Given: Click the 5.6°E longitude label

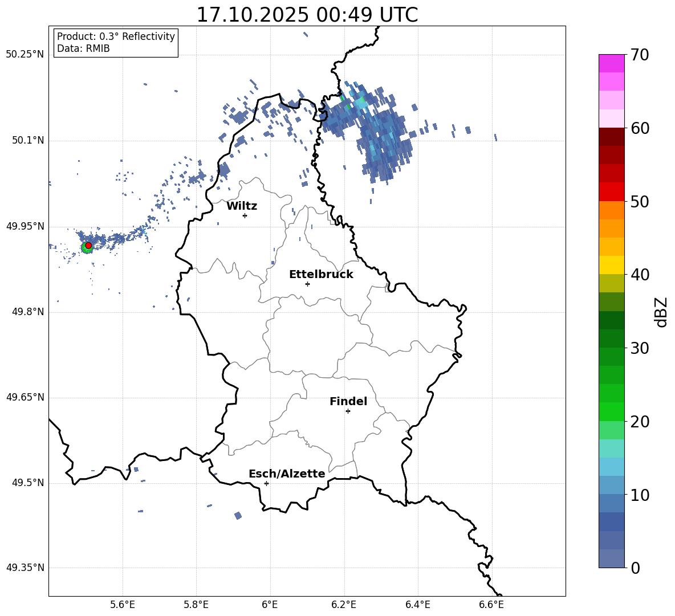Looking at the screenshot, I should click(x=123, y=605).
